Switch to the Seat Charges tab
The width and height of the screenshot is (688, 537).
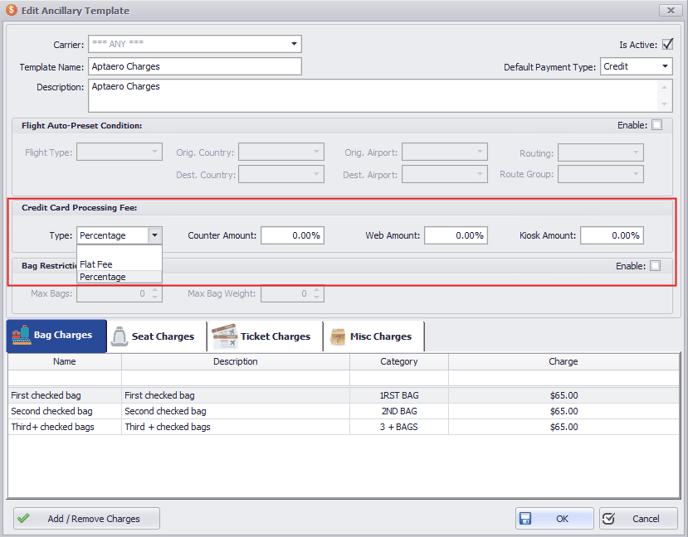157,337
